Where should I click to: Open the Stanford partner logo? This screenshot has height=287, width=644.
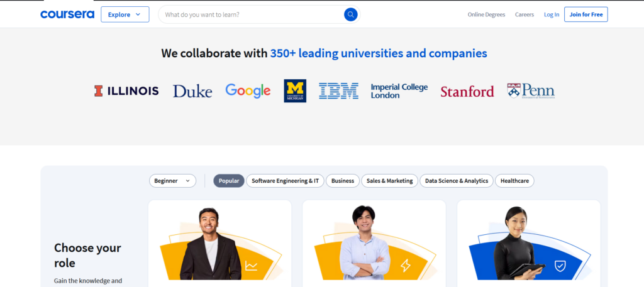pos(467,92)
